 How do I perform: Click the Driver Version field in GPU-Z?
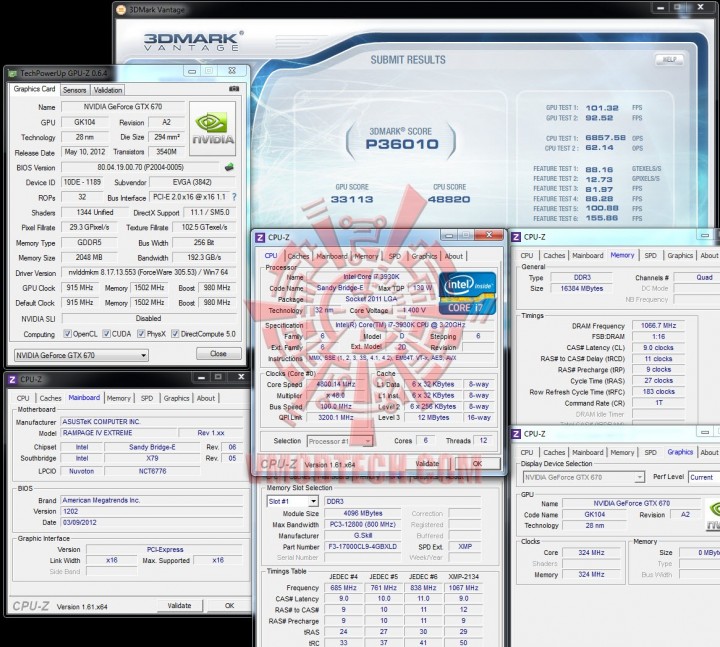tap(148, 272)
